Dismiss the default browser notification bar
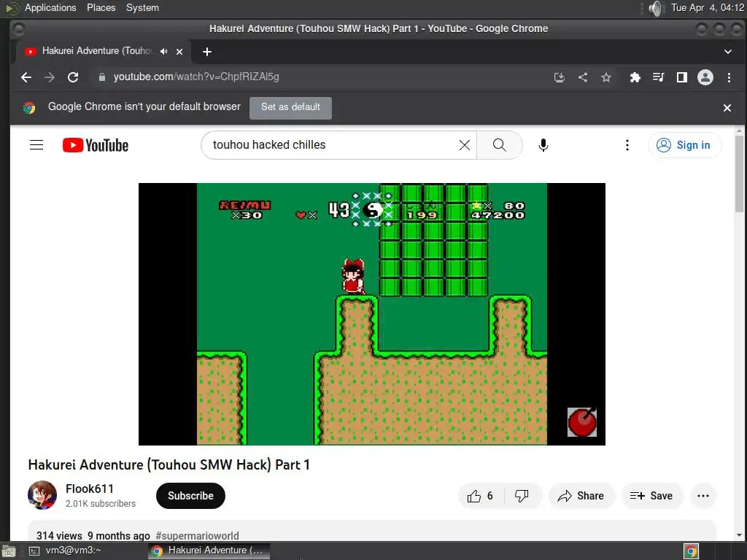This screenshot has height=560, width=747. pyautogui.click(x=727, y=108)
